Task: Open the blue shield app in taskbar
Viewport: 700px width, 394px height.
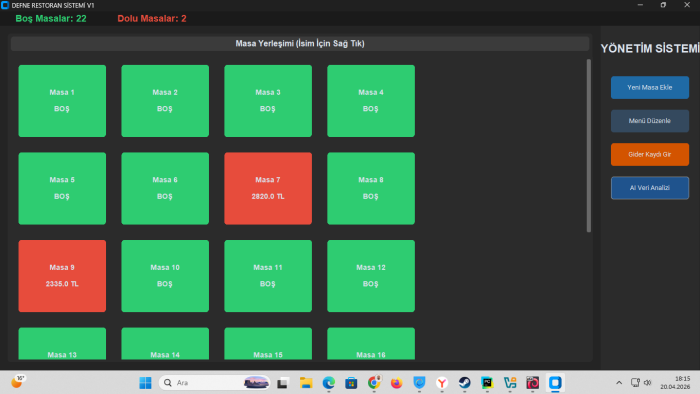Action: [x=419, y=383]
